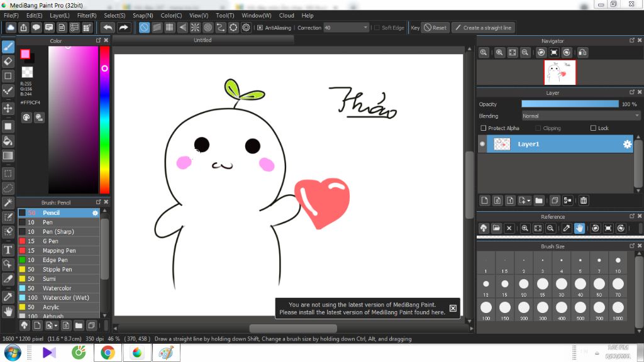Select the Move tool
Viewport: 644px width, 362px height.
(x=8, y=108)
